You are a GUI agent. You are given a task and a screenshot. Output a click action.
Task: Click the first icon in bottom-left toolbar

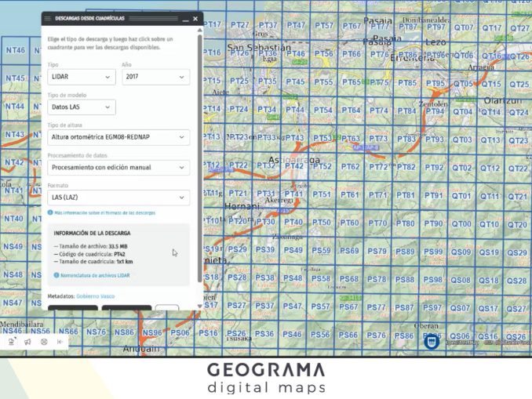tap(12, 342)
